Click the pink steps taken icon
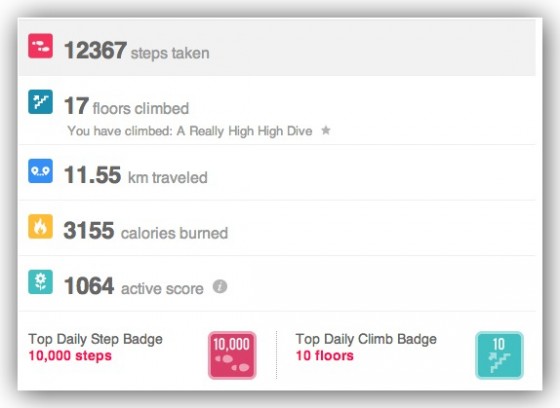Screen dimensions: 560x408 pyautogui.click(x=40, y=46)
